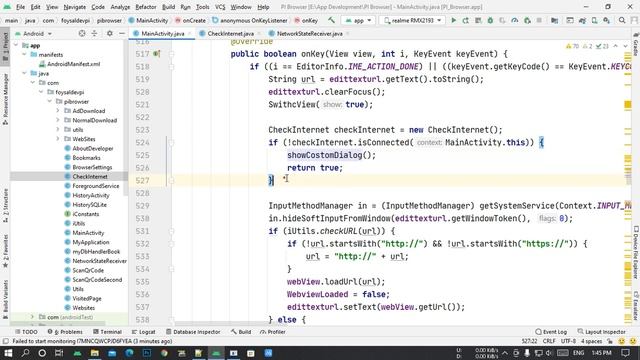Open Task View on the taskbar
Screen dimensions: 640x360
tap(59, 353)
